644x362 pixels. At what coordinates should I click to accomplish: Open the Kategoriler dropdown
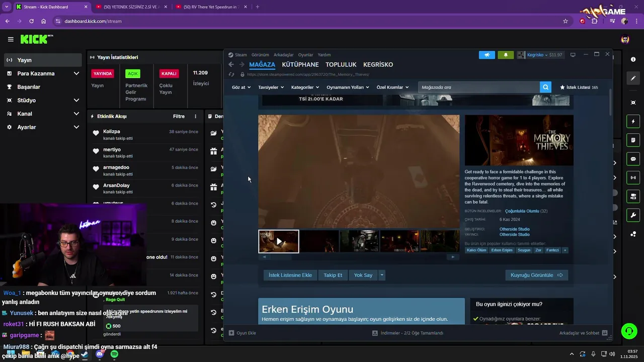click(x=305, y=87)
